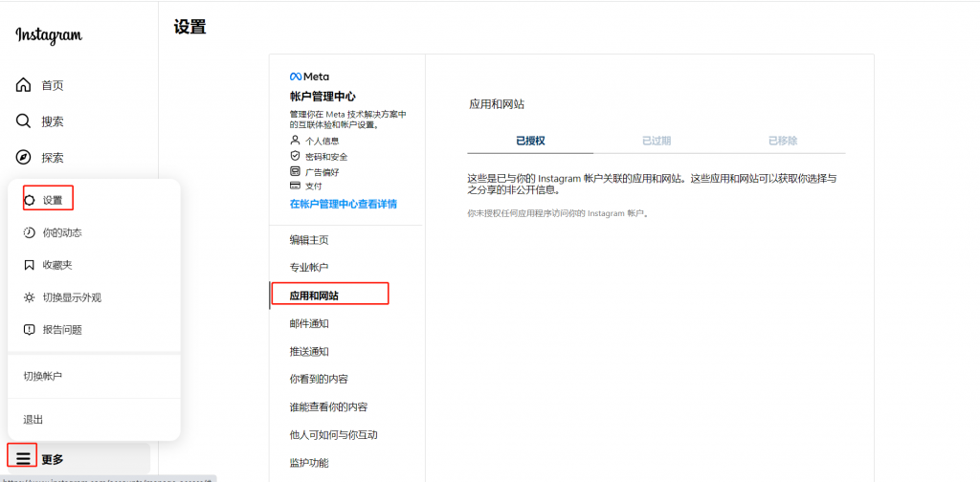This screenshot has height=482, width=980.
Task: Click 支付 text in account center
Action: point(313,186)
